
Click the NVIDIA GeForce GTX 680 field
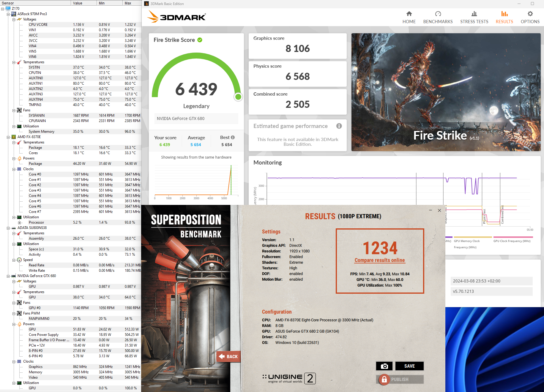coord(196,118)
